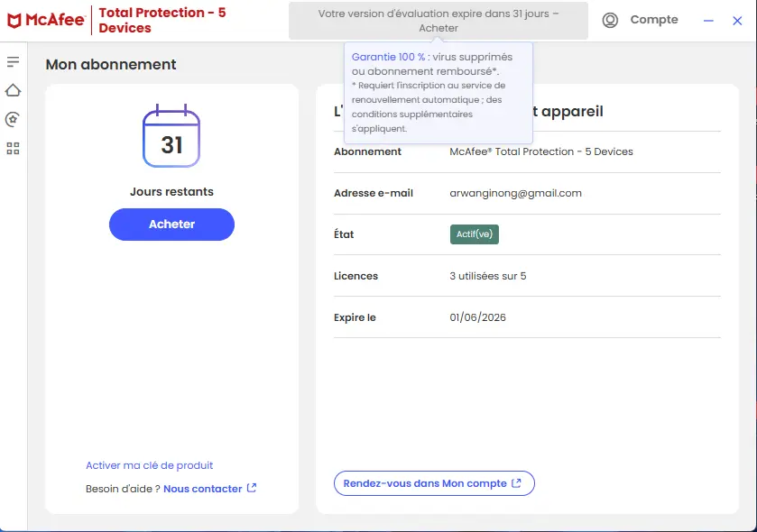Click external link icon beside Nous contacter
The width and height of the screenshot is (757, 532).
pos(252,488)
